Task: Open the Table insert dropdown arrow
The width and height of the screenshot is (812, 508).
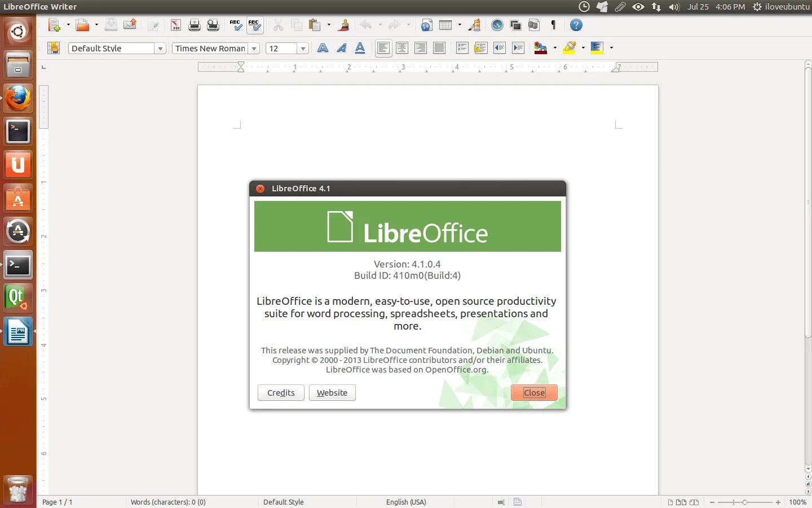Action: [x=460, y=25]
